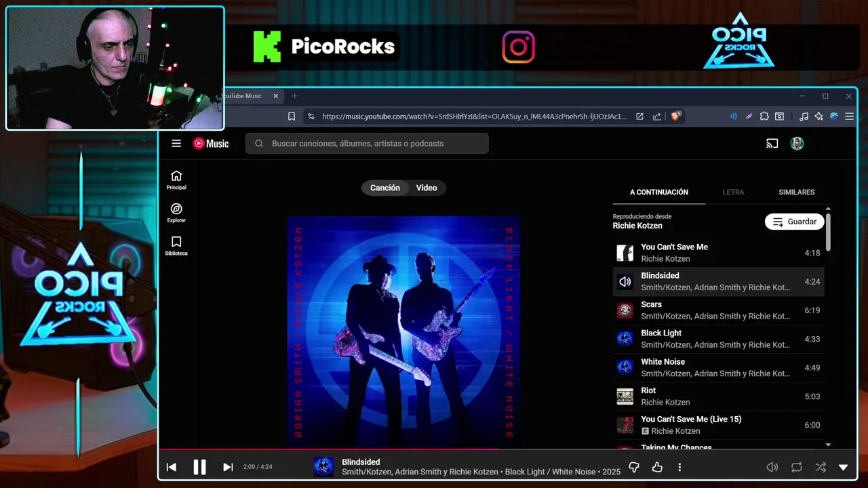Like the song Blindsided
This screenshot has height=488, width=868.
pos(657,467)
